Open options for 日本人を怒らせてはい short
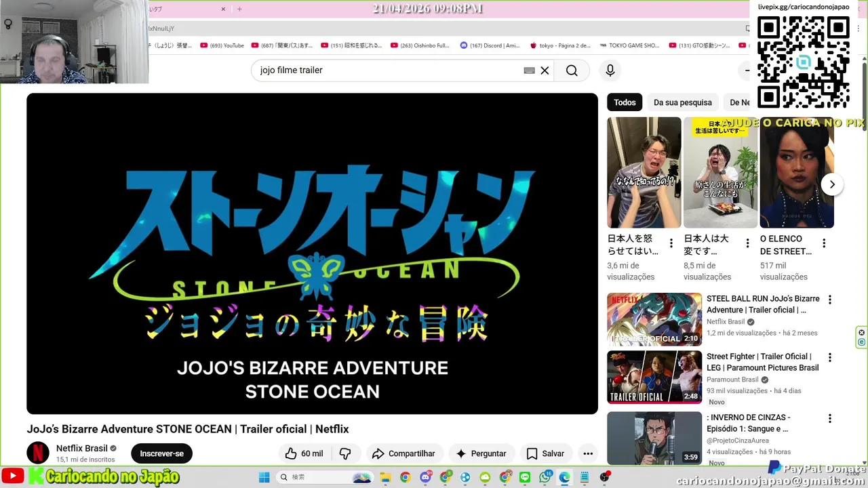 (x=671, y=243)
